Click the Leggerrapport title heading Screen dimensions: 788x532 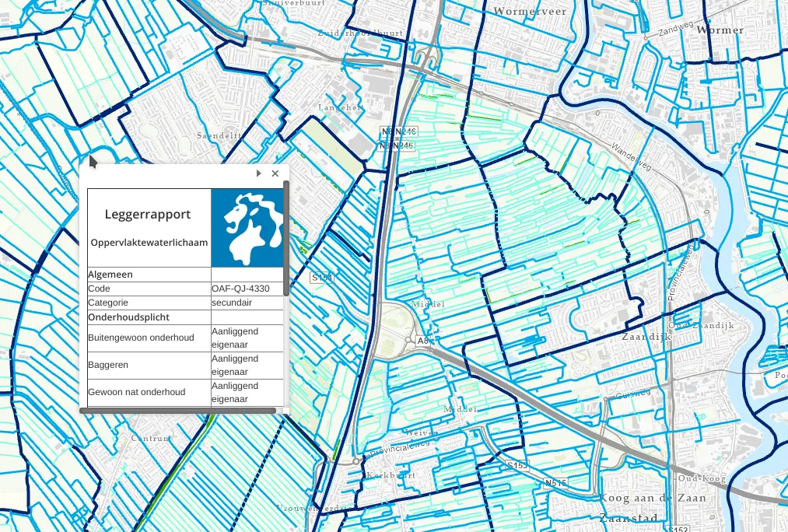point(148,214)
